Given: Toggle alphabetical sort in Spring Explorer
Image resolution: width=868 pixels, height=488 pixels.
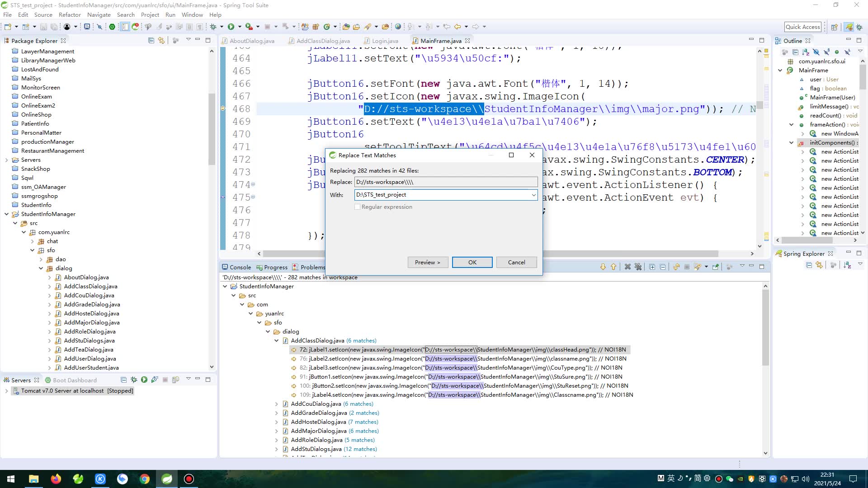Looking at the screenshot, I should (847, 265).
